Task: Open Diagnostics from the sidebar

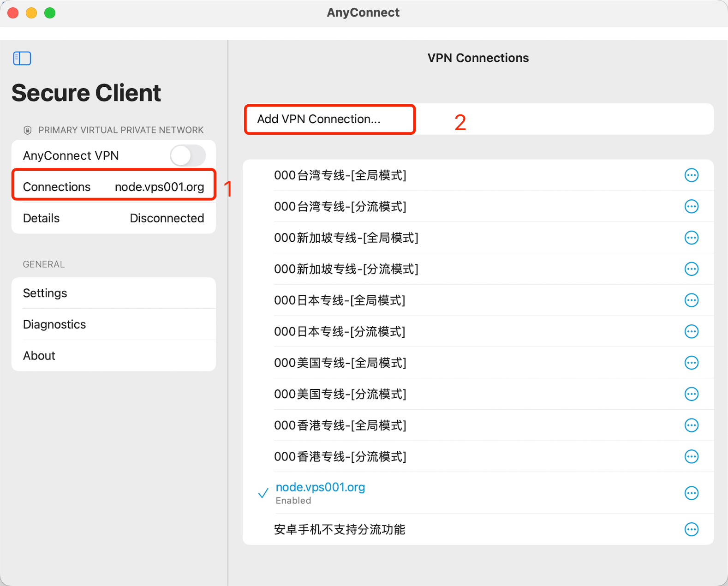Action: coord(113,324)
